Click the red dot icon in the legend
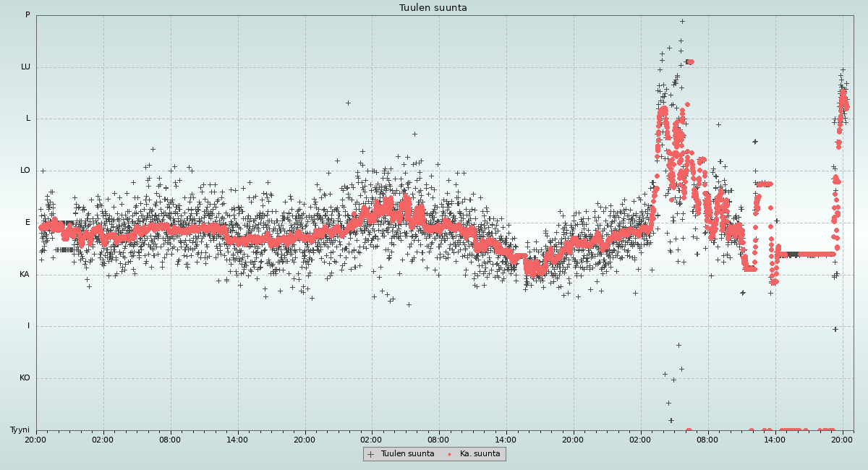 pos(450,454)
